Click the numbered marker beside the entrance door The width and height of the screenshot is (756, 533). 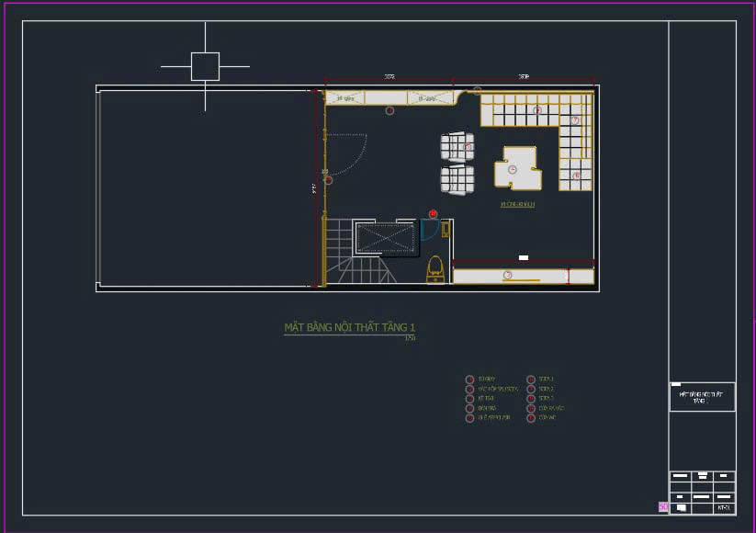tap(328, 180)
